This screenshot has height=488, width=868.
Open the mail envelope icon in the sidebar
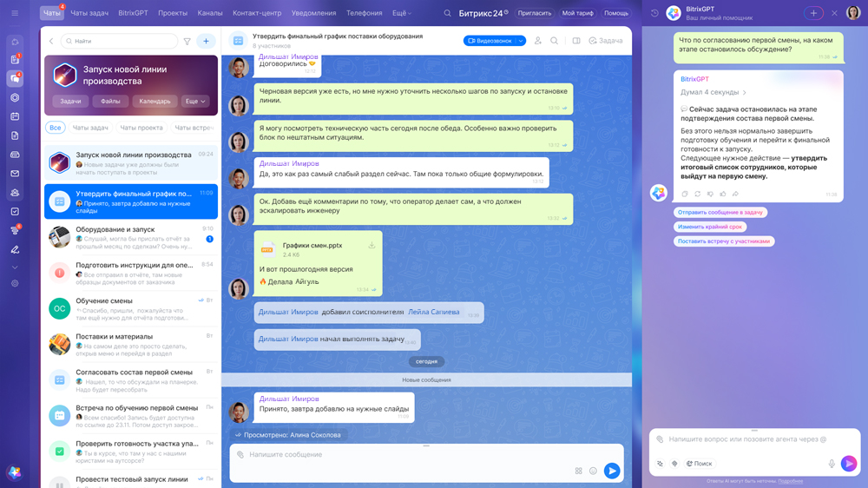[x=15, y=174]
